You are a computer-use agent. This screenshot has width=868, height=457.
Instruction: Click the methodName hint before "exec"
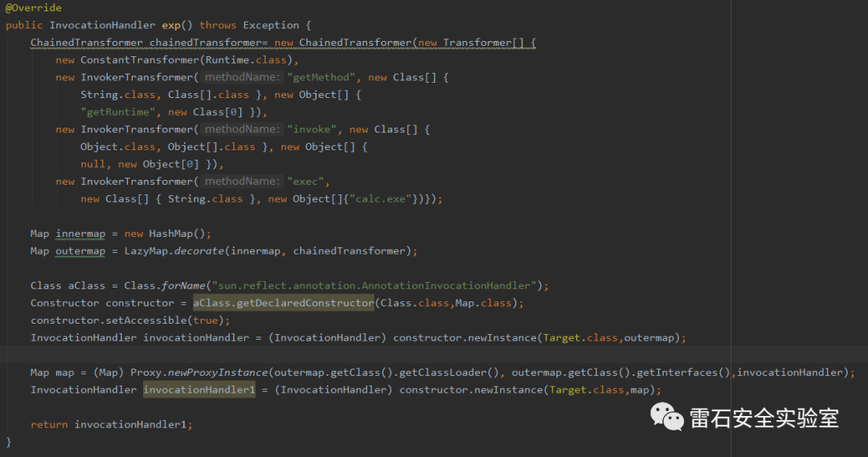242,182
